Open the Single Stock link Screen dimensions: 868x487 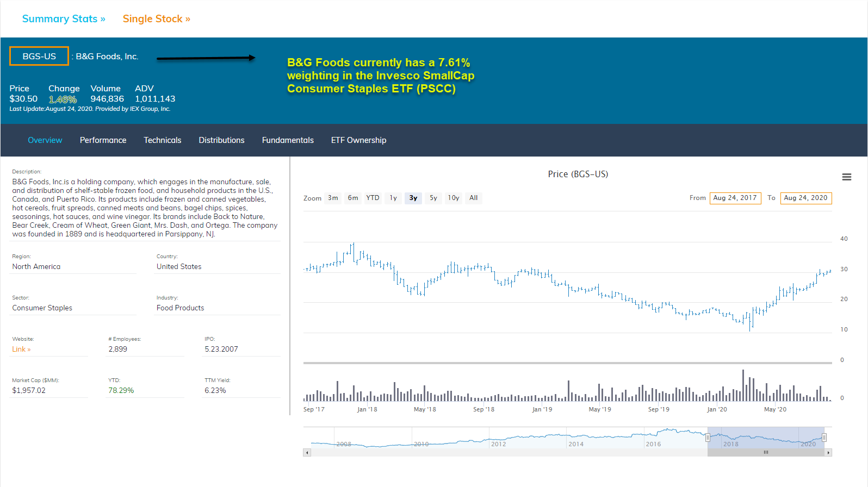[x=157, y=19]
